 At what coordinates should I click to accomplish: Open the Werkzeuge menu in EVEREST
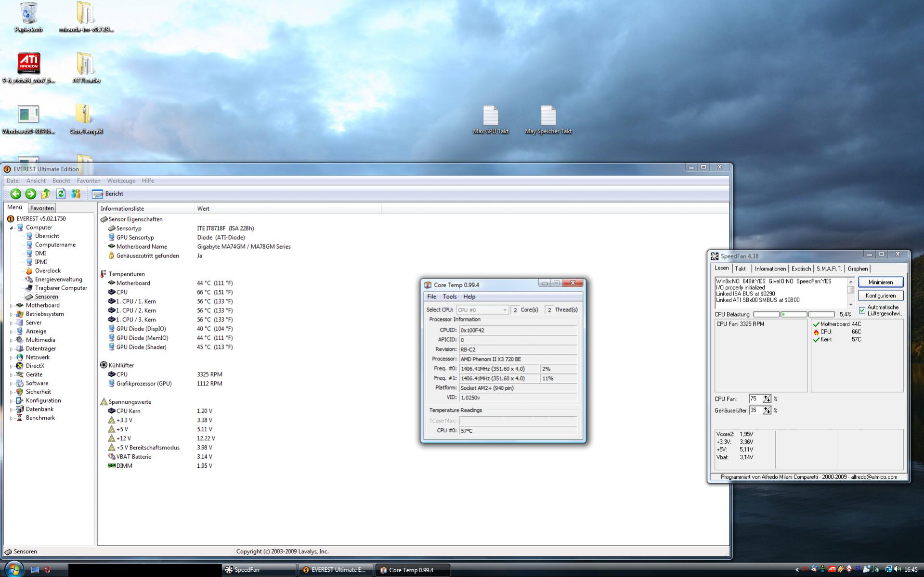(x=121, y=180)
